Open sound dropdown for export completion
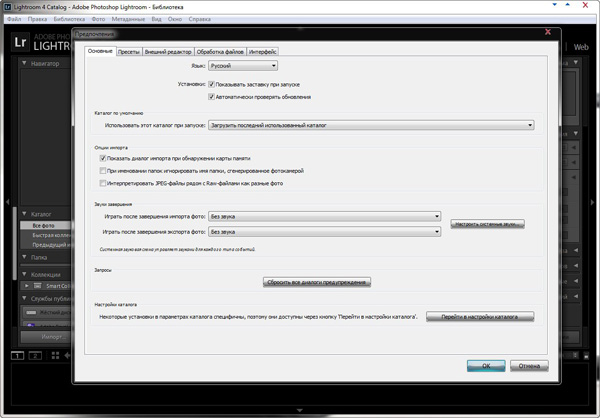This screenshot has height=418, width=600. [x=324, y=231]
